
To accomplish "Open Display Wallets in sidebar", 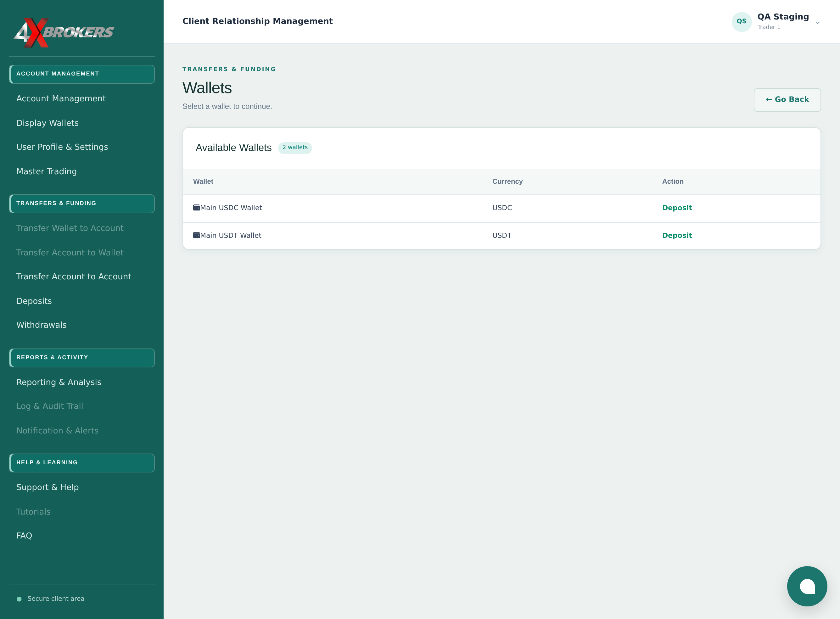I will coord(48,123).
